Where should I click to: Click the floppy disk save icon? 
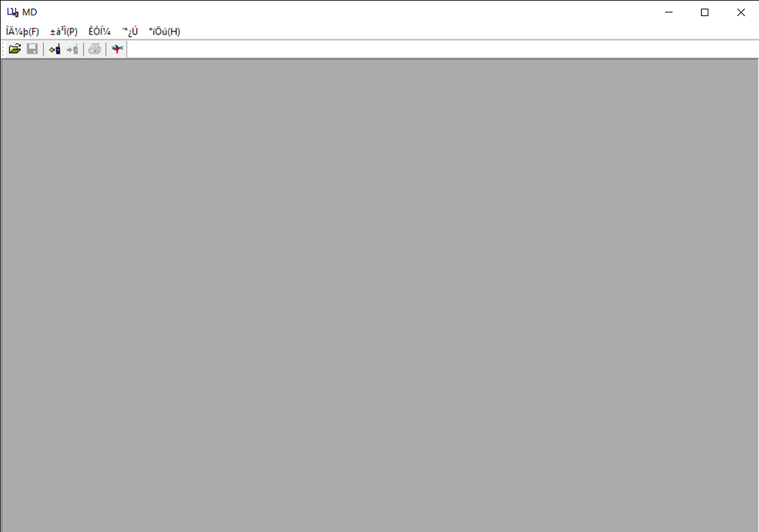[x=32, y=49]
